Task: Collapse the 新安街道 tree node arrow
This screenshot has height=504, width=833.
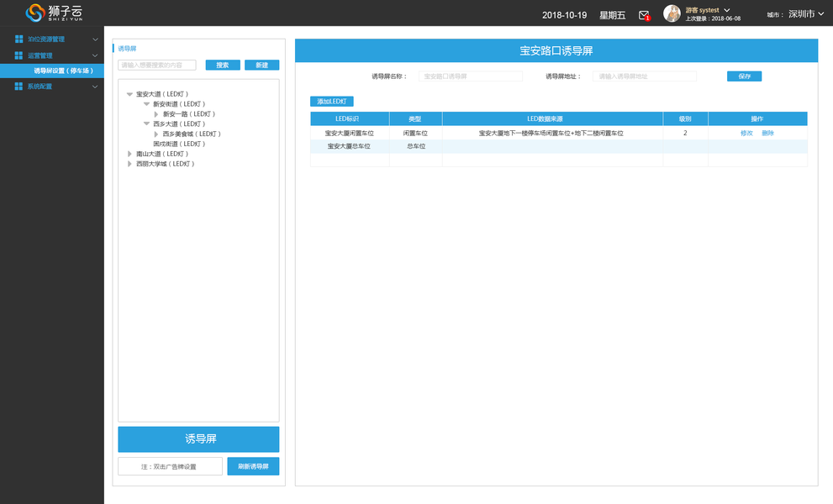Action: coord(146,104)
